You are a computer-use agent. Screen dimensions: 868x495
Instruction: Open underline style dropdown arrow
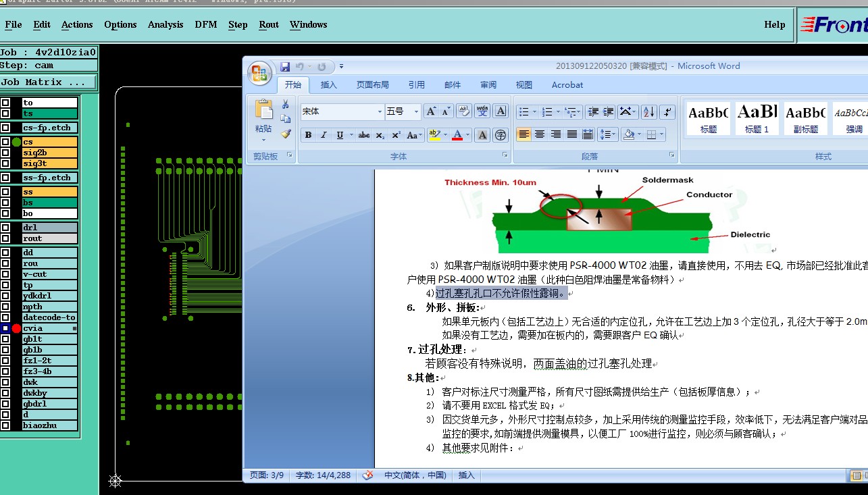pos(351,135)
